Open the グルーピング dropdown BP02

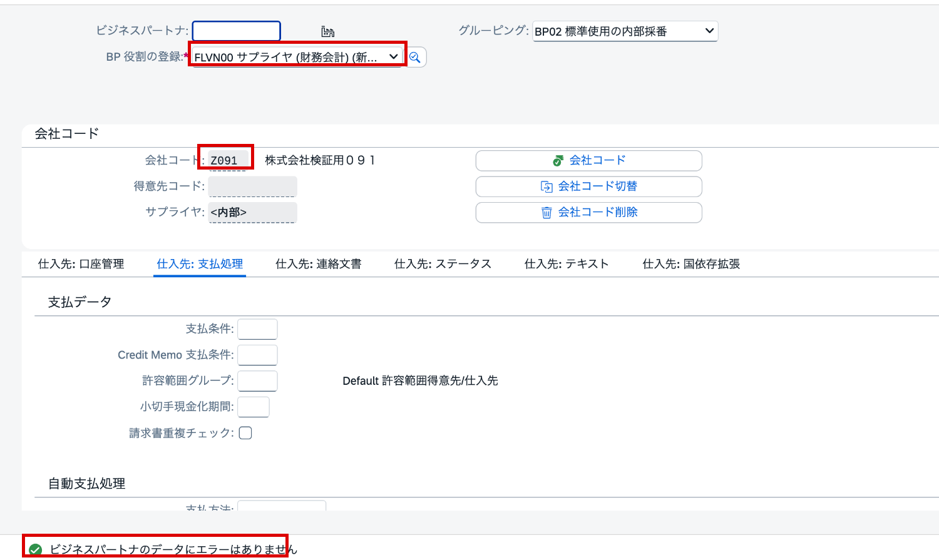point(625,31)
